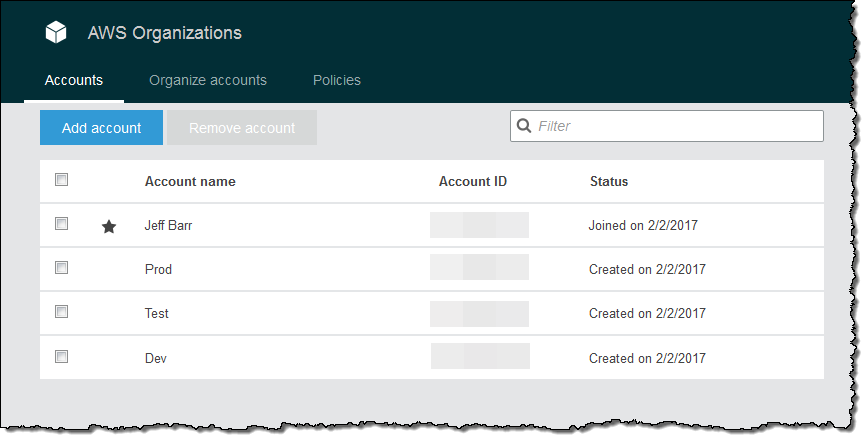Select the Prod account name
Screen dimensions: 867x440
click(x=159, y=270)
